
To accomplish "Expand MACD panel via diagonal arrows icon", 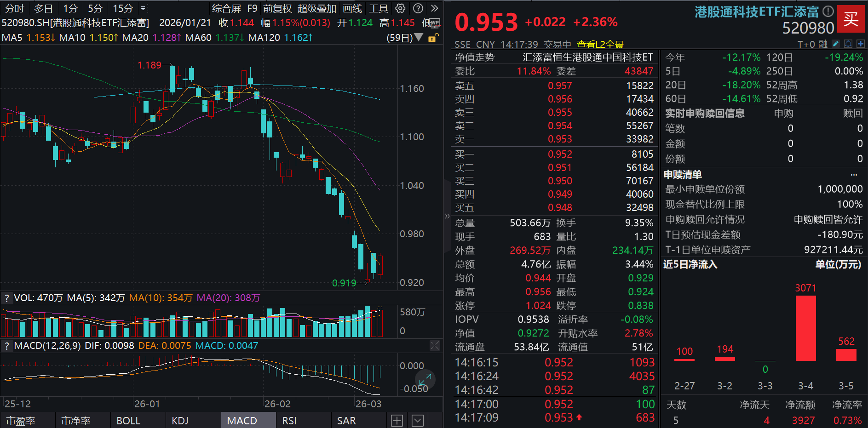I will click(x=425, y=380).
